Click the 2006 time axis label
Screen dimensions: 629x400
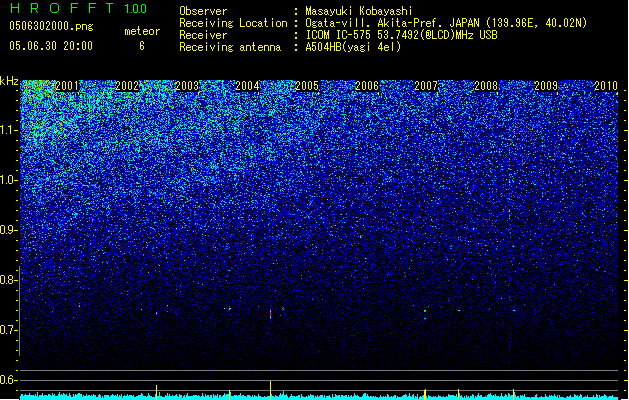pos(367,85)
